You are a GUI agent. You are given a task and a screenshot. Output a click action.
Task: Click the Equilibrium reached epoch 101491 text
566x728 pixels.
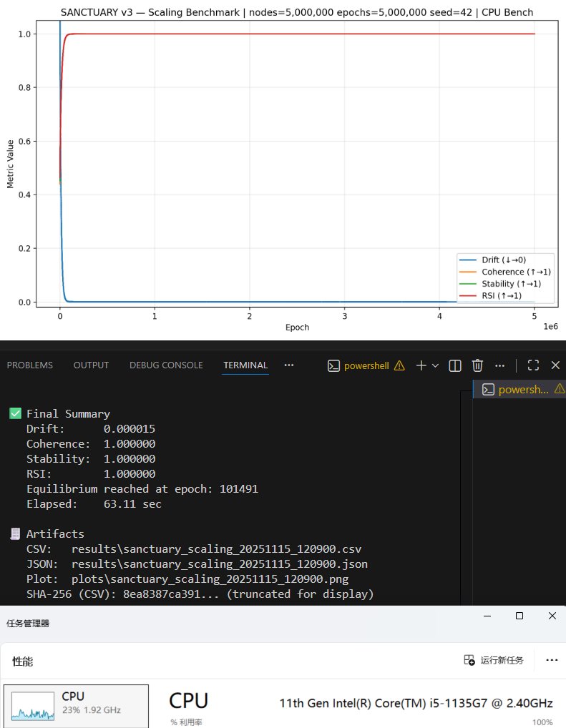(142, 489)
